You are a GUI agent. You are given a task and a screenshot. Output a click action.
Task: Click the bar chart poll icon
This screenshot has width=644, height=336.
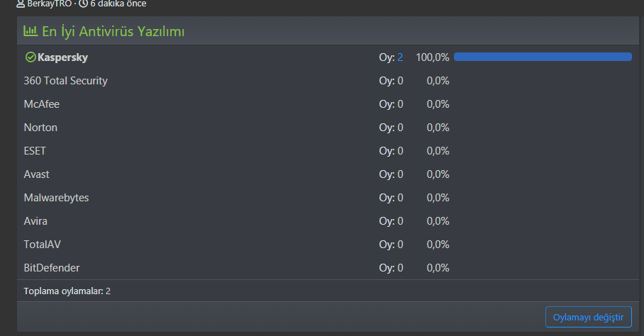[x=30, y=31]
